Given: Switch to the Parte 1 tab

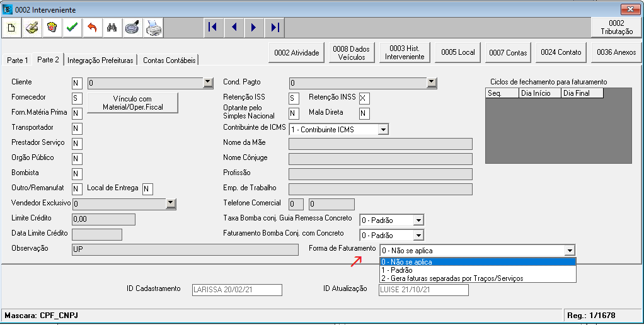Looking at the screenshot, I should [18, 60].
